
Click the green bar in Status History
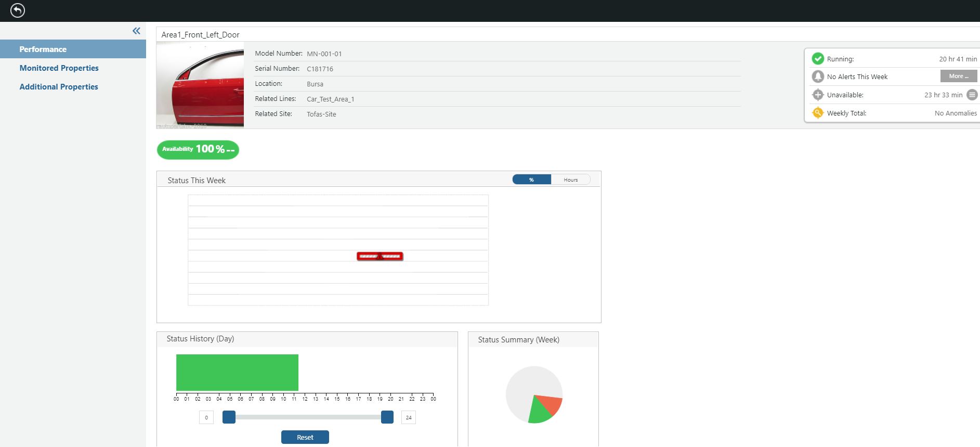237,373
